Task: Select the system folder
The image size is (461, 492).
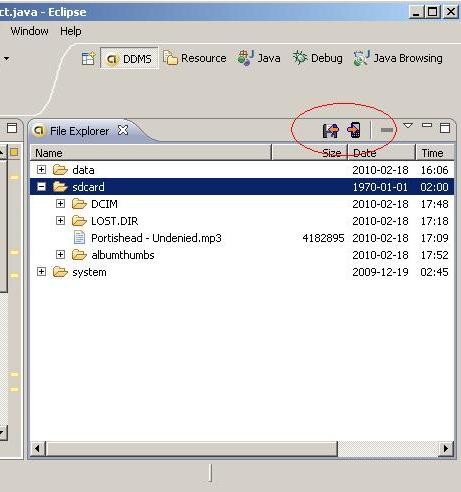Action: (x=89, y=272)
